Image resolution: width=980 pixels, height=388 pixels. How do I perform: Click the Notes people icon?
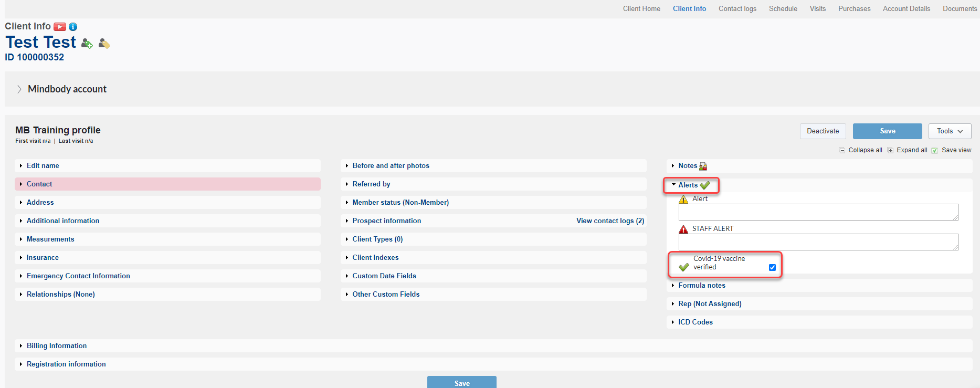coord(703,166)
